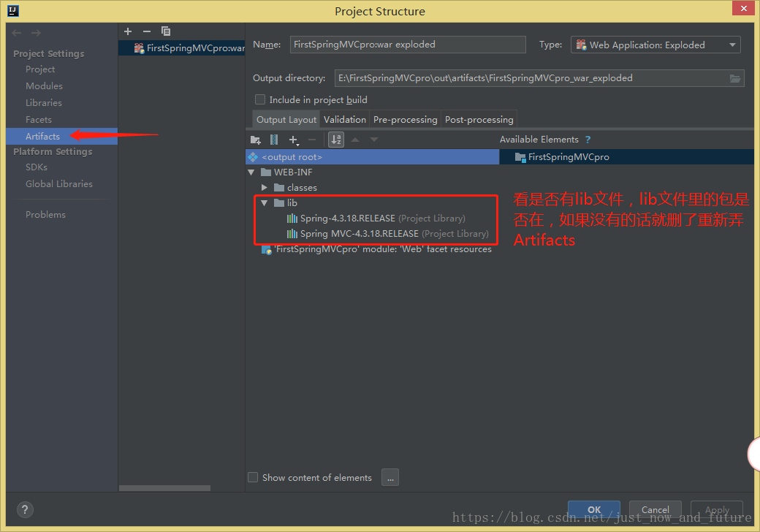Select 'Web' facet resources entry
760x532 pixels.
click(x=372, y=249)
